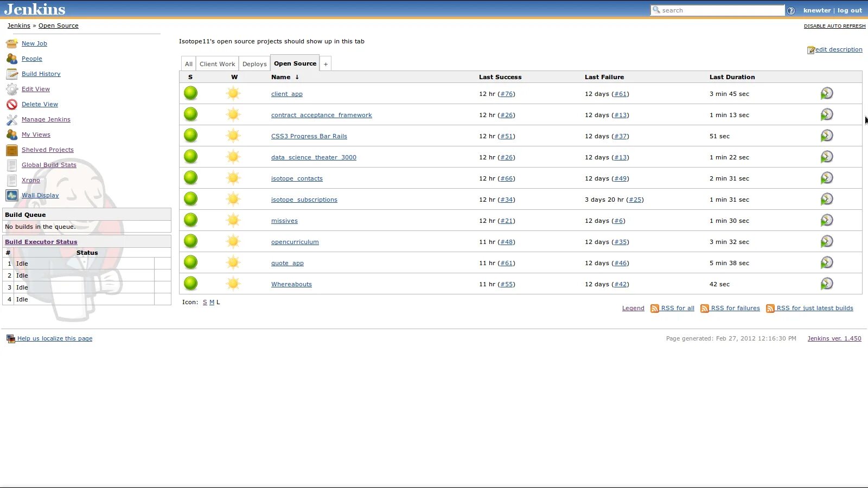Screen dimensions: 868x488
Task: Disable auto refresh
Action: 834,26
